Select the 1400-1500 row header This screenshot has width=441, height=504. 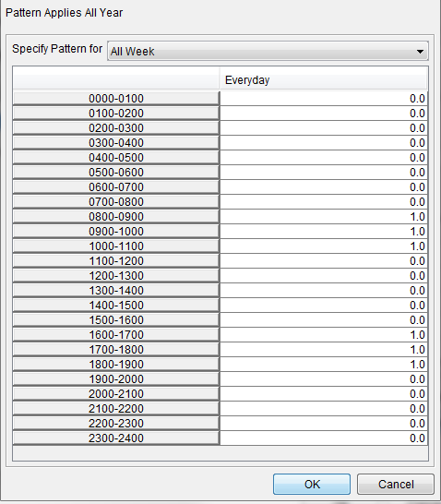point(116,306)
